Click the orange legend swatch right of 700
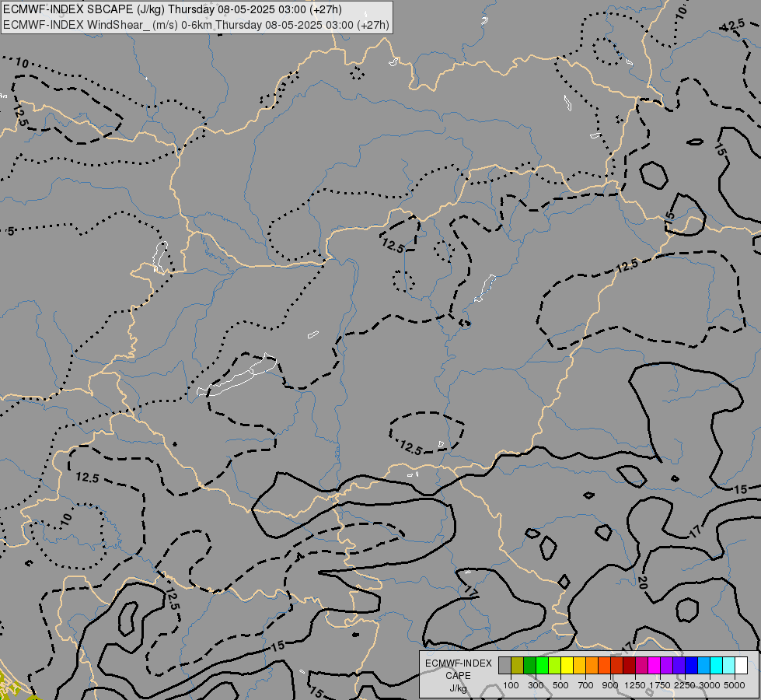Screen dimensions: 761x700 click(592, 666)
